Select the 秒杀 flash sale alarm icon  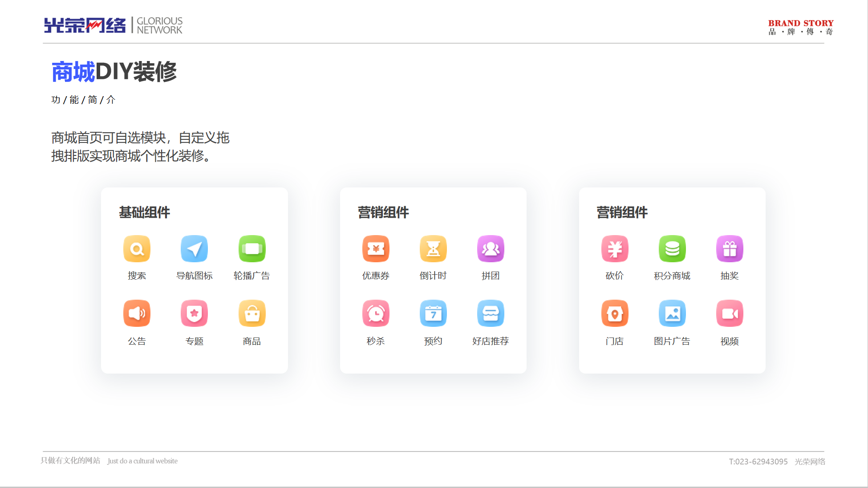click(x=376, y=313)
